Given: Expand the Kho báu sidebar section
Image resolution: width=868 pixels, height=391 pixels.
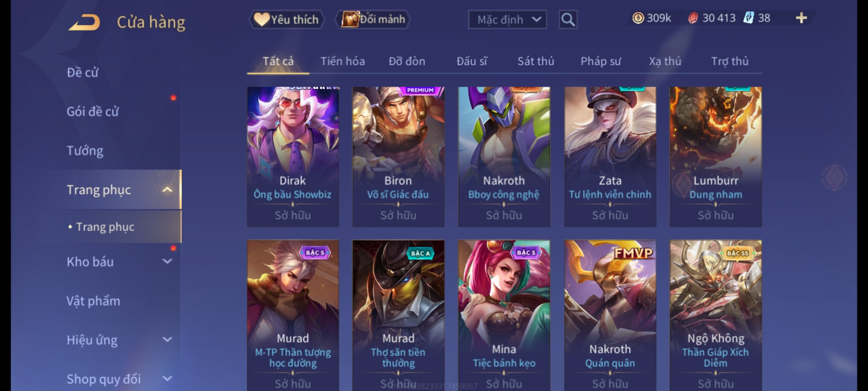Looking at the screenshot, I should (x=167, y=261).
